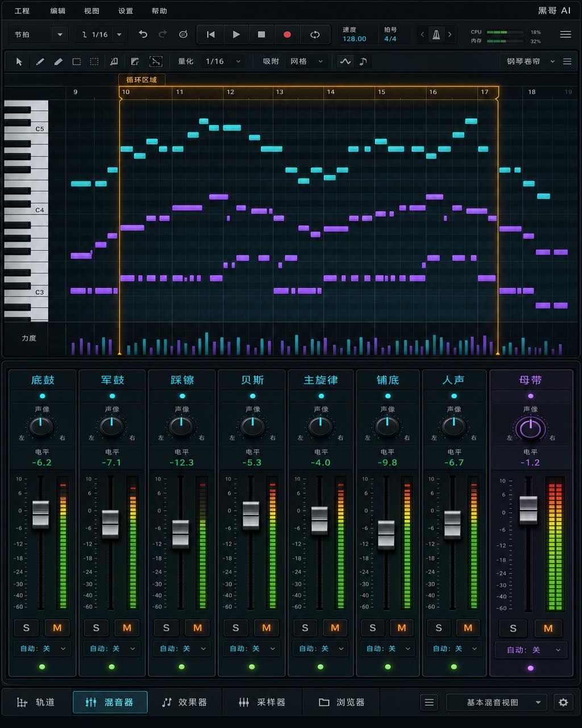Switch to the 轨道 tab
582x728 pixels.
pyautogui.click(x=36, y=702)
